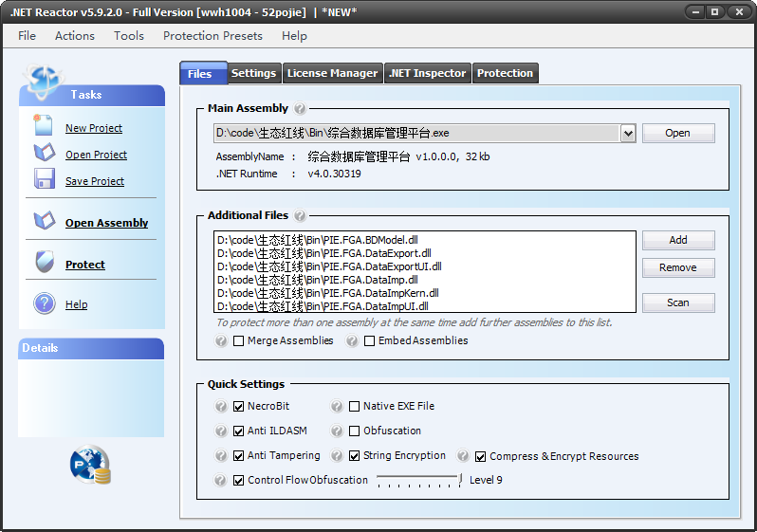Screen dimensions: 757x532
Task: Uncheck the Anti ILDASM checkbox
Action: click(x=238, y=431)
